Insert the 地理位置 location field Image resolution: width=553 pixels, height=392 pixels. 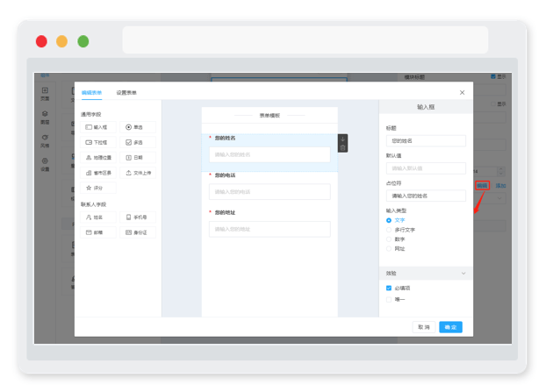(x=98, y=158)
